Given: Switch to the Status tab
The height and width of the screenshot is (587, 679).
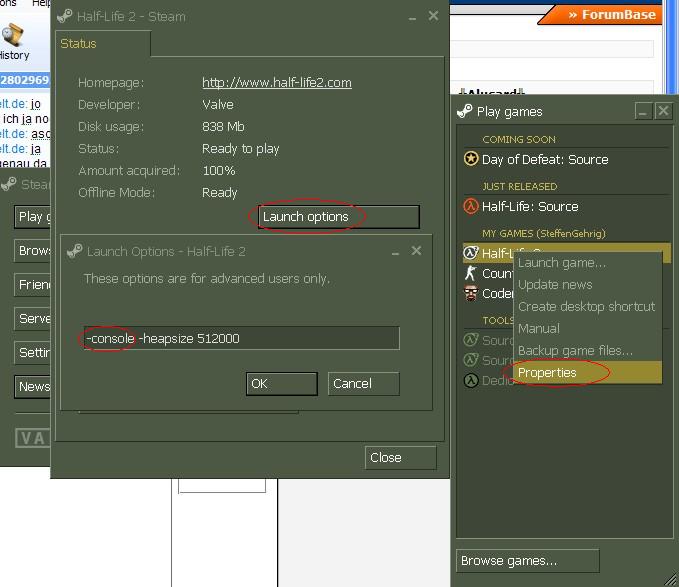Looking at the screenshot, I should point(103,44).
